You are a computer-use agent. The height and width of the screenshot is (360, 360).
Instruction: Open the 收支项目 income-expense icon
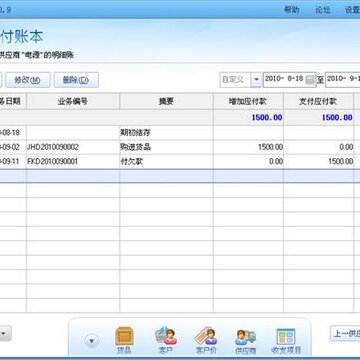pos(286,341)
